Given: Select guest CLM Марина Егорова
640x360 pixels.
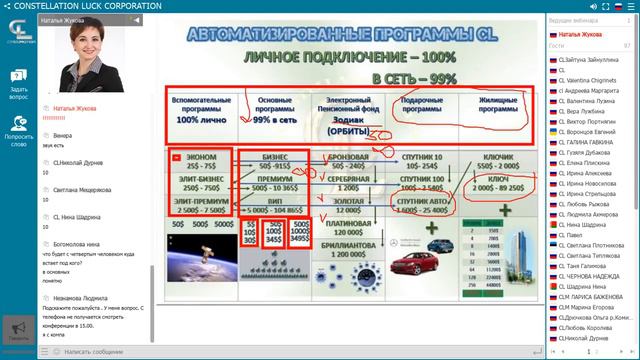Looking at the screenshot, I should coord(586,307).
